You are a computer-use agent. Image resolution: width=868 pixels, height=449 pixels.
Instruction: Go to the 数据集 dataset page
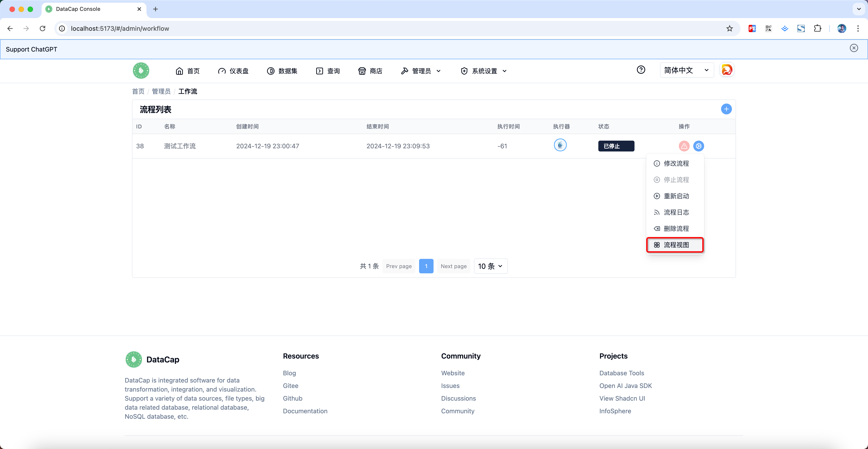282,71
